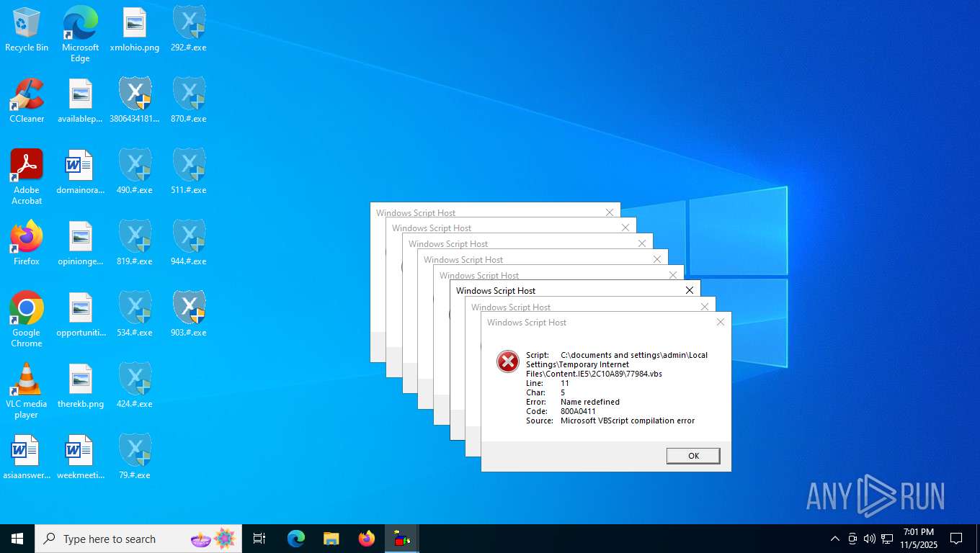This screenshot has width=980, height=553.
Task: Select the asiaanswer... Word document
Action: [27, 457]
